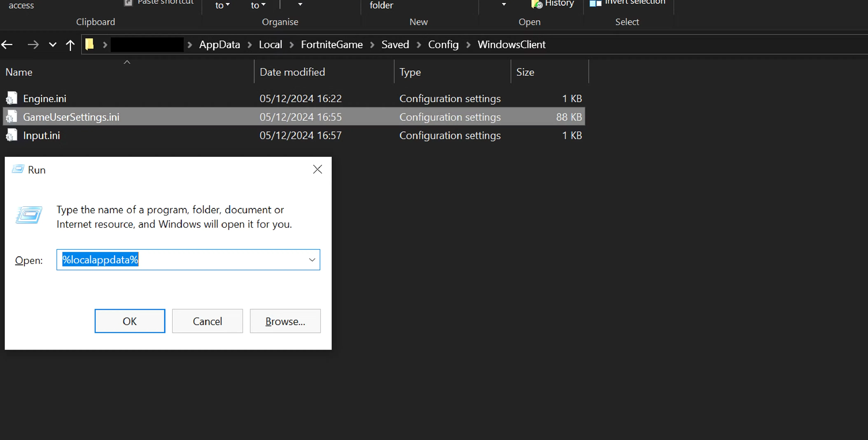Click the Browse... button
The image size is (868, 440).
285,321
